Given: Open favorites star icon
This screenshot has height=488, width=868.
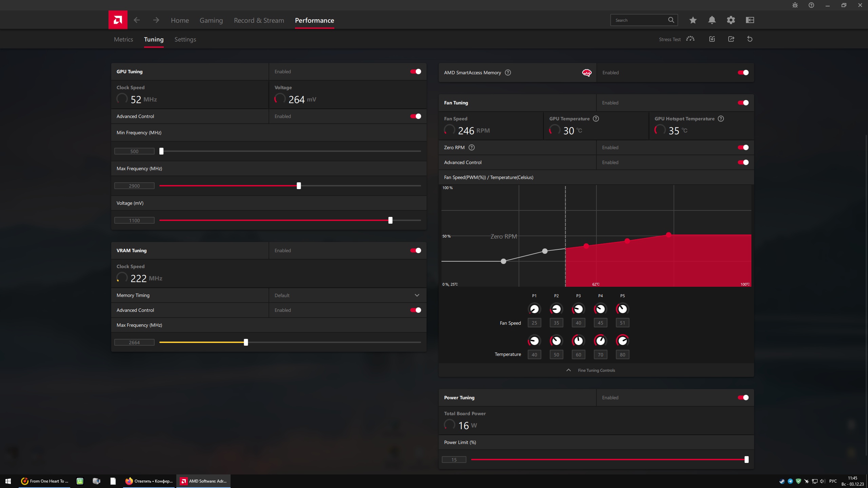Looking at the screenshot, I should tap(693, 20).
